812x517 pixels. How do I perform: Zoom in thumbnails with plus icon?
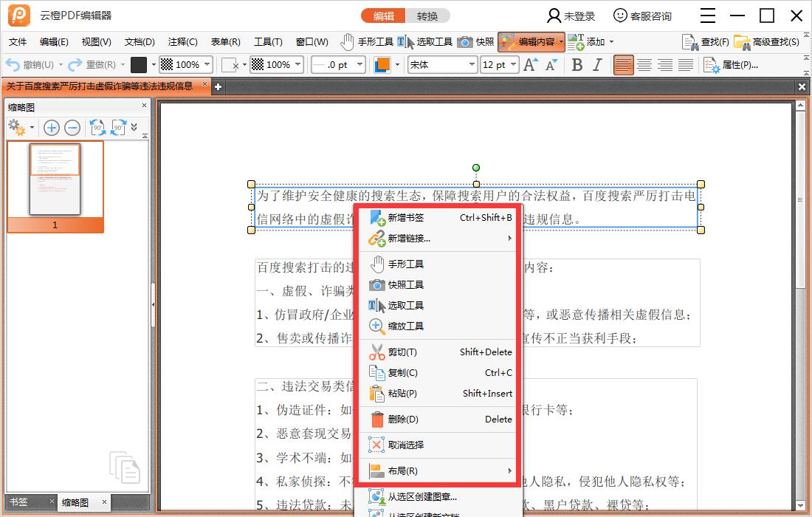pos(51,128)
